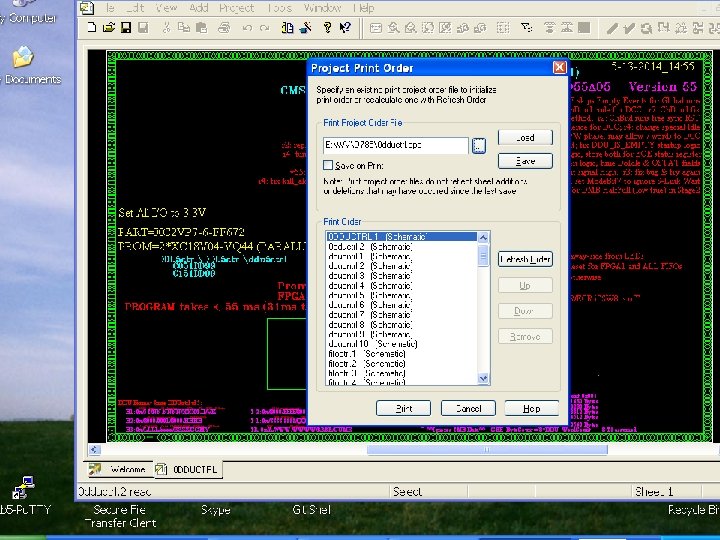Click the horizontal scrollbar left arrow
This screenshot has height=540, width=720.
94,450
